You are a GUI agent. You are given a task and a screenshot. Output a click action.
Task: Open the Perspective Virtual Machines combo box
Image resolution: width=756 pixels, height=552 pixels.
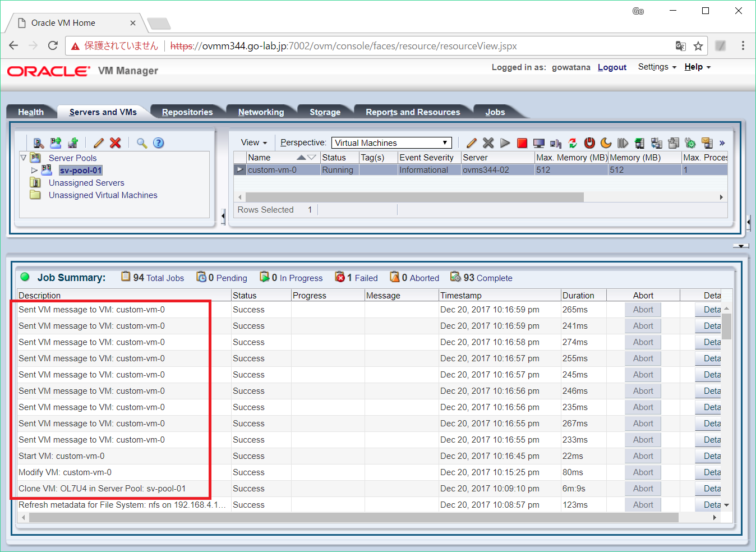point(391,142)
